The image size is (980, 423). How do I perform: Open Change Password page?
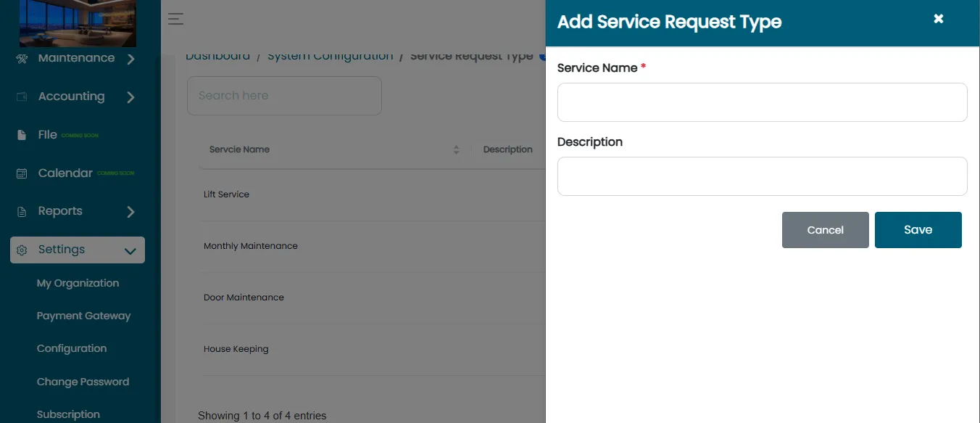click(83, 382)
